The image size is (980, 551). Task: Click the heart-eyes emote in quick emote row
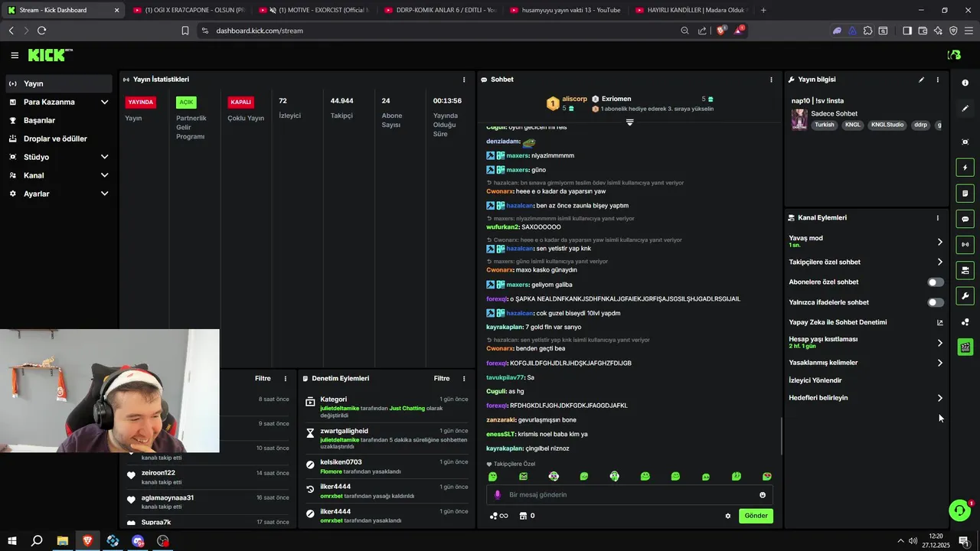pos(767,477)
